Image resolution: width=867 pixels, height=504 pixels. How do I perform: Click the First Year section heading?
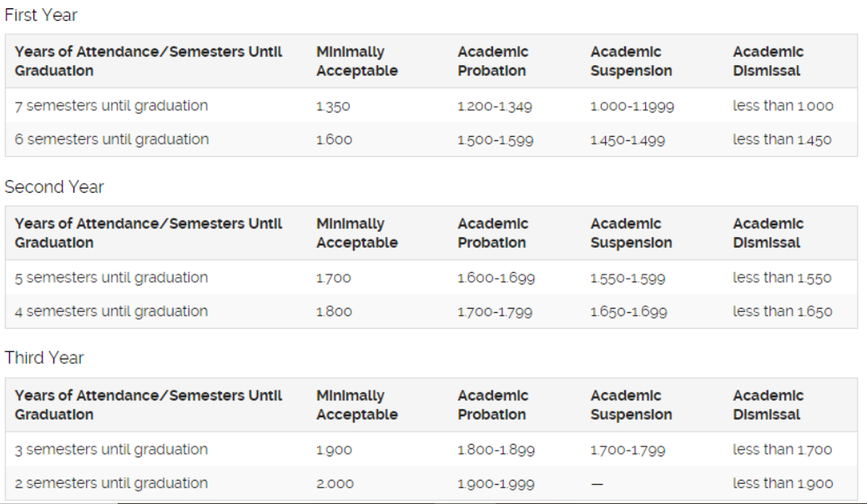pos(41,15)
